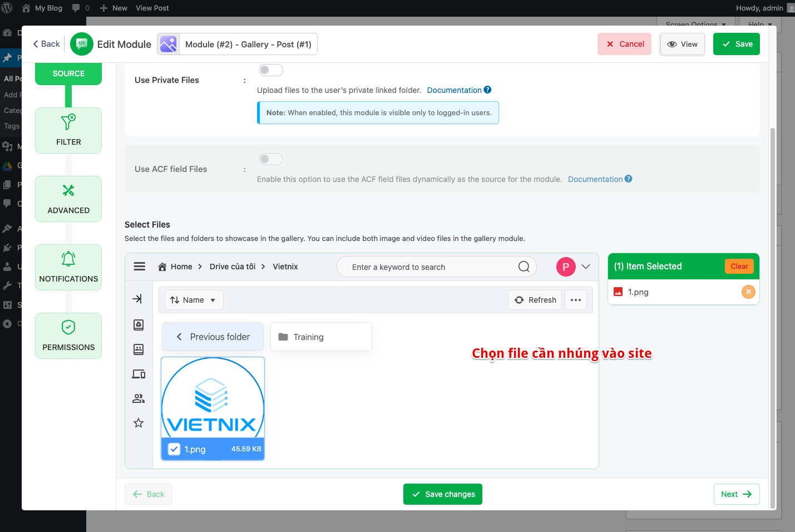The image size is (795, 532).
Task: Click the module gallery image icon
Action: (x=169, y=44)
